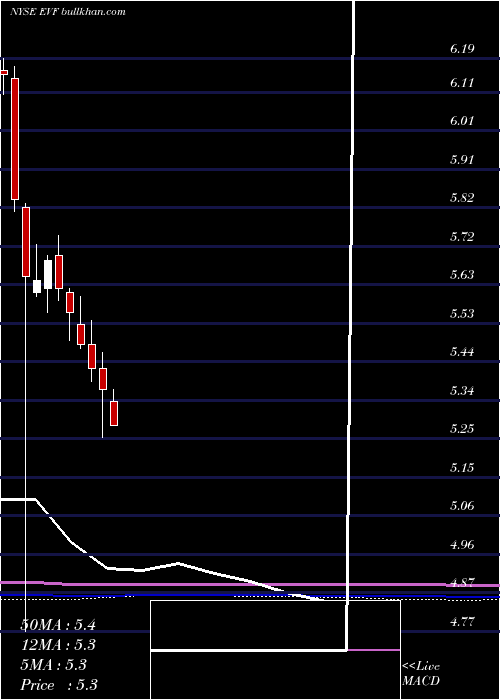500x700 pixels.
Task: Click the 5.15 price axis label
Action: (462, 467)
